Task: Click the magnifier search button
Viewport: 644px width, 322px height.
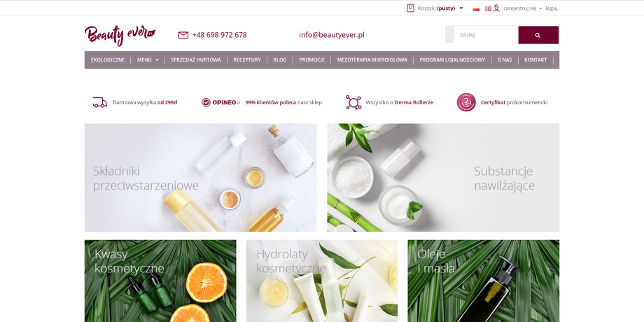Action: [x=538, y=35]
